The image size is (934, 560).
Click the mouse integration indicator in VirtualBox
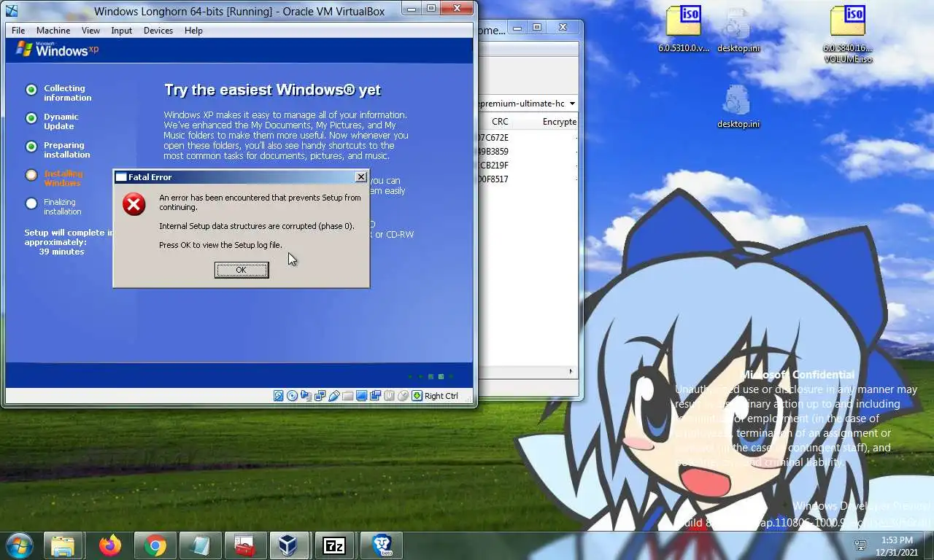[x=403, y=395]
